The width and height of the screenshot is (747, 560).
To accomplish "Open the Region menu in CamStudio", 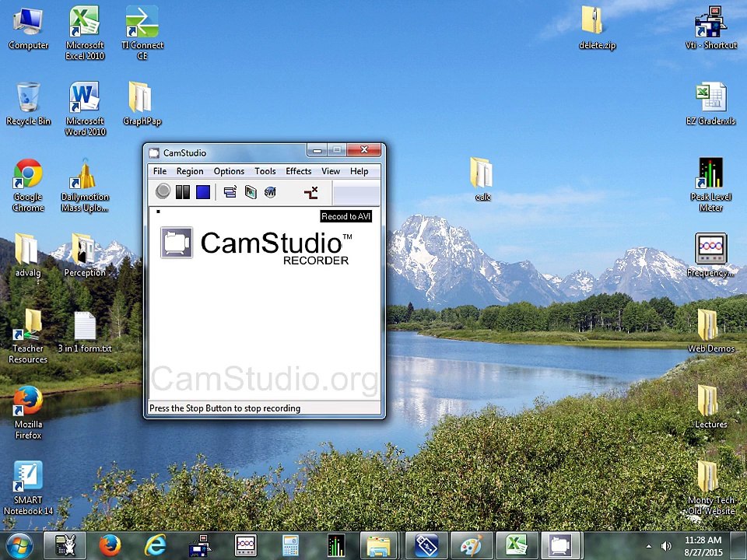I will [190, 171].
